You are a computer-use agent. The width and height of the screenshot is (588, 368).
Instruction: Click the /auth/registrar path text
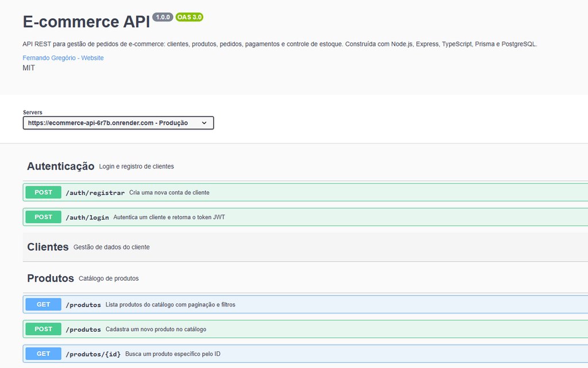point(95,193)
